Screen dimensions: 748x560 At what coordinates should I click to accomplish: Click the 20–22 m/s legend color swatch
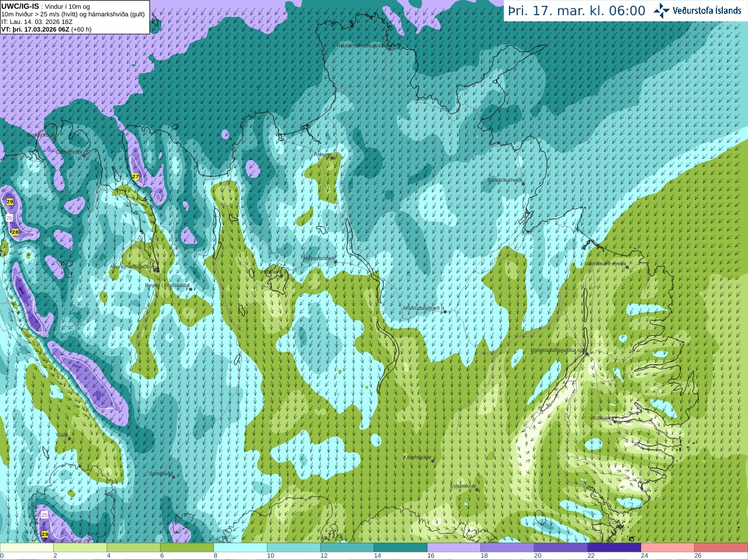pos(561,548)
